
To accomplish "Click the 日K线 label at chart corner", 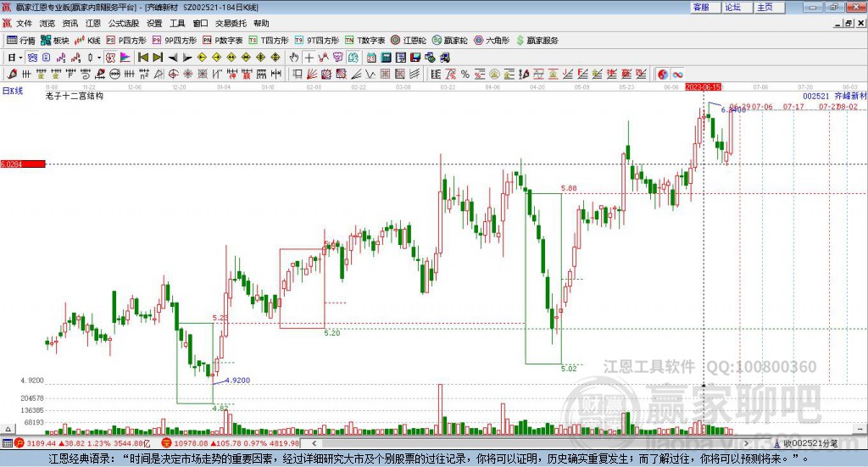I will coord(13,91).
